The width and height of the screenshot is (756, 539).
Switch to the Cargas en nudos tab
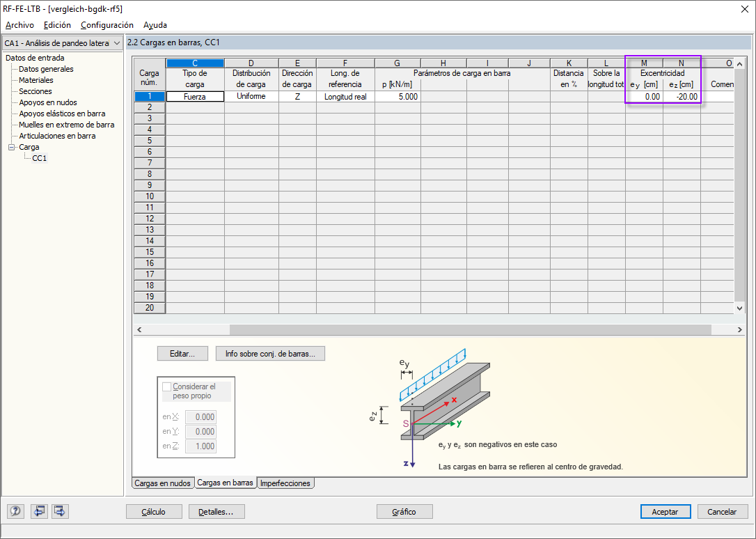(x=162, y=483)
